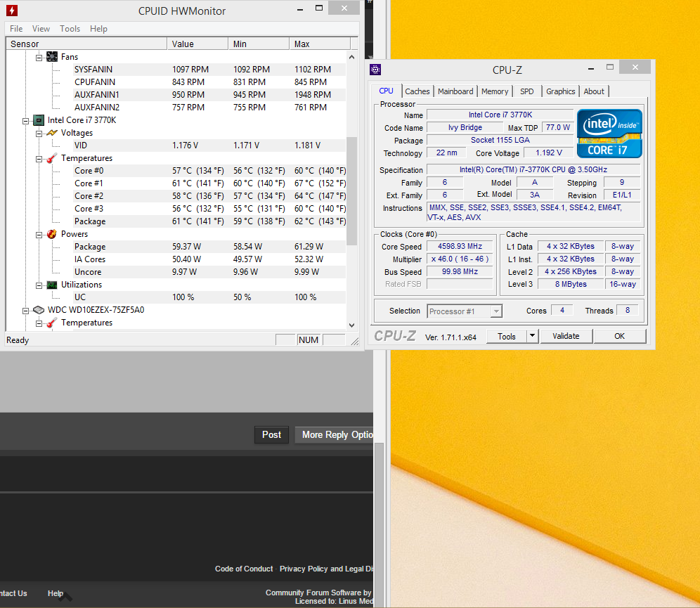Click the Value column header
The width and height of the screenshot is (700, 608).
pos(197,44)
